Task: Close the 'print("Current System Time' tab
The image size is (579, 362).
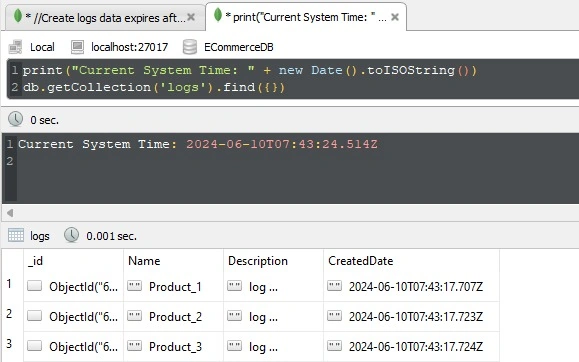Action: (395, 17)
